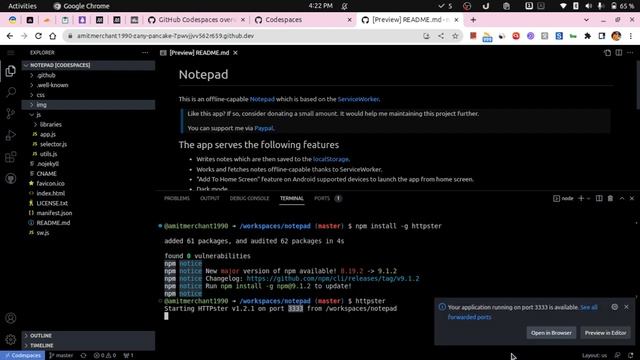This screenshot has width=640, height=360.
Task: Open the npm changelog URL in terminal
Action: click(x=333, y=278)
